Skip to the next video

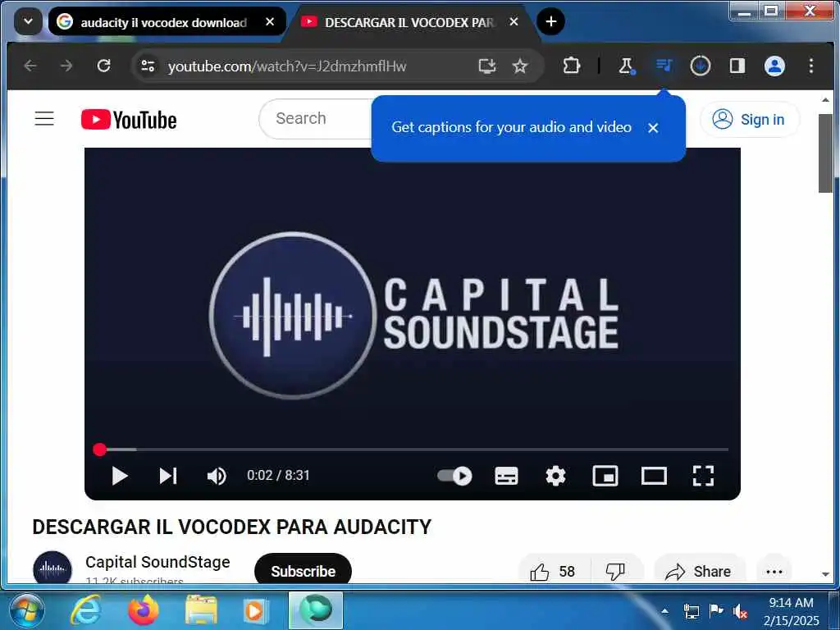click(167, 476)
